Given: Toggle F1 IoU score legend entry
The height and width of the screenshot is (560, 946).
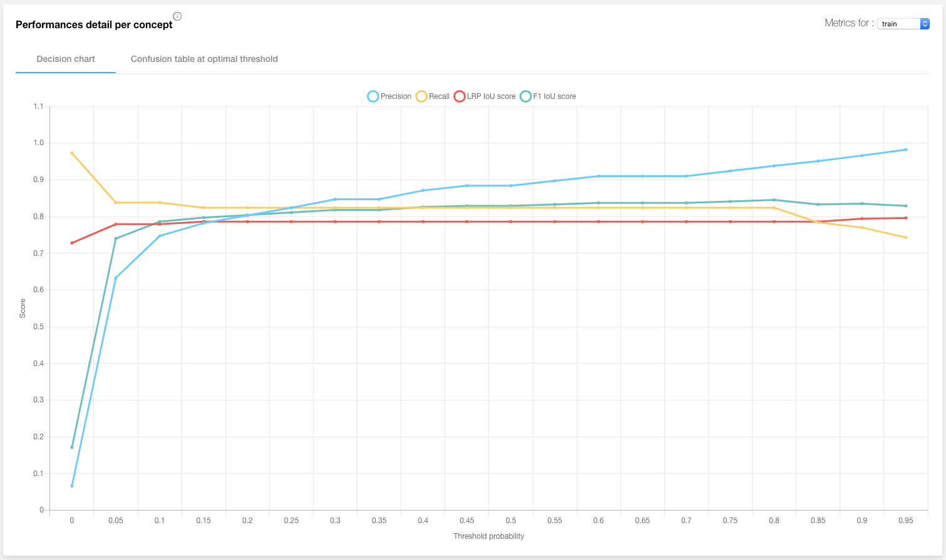Looking at the screenshot, I should click(x=548, y=96).
